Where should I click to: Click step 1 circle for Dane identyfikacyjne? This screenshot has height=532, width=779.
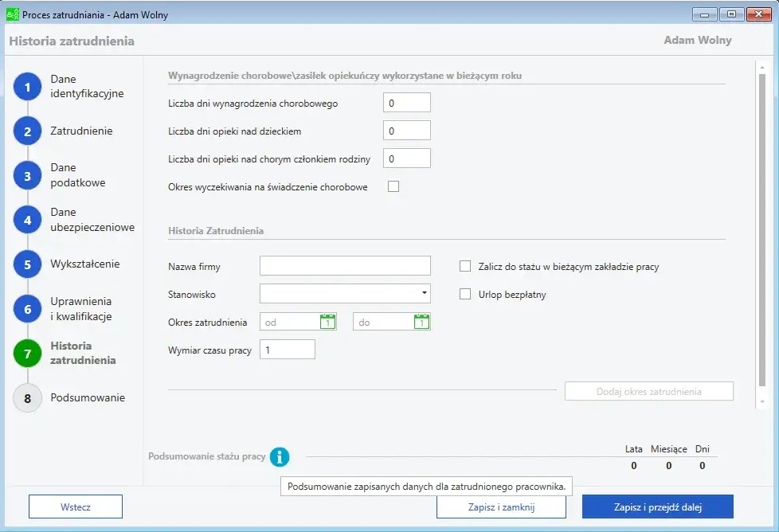coord(27,87)
